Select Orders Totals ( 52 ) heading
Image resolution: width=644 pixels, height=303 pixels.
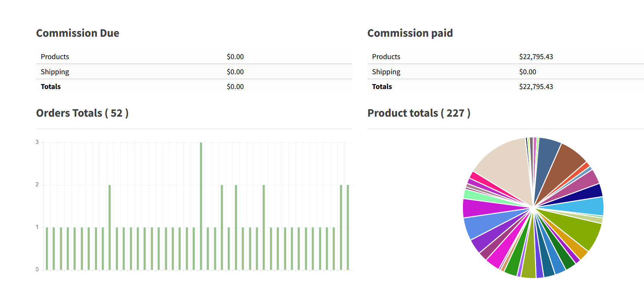coord(82,113)
